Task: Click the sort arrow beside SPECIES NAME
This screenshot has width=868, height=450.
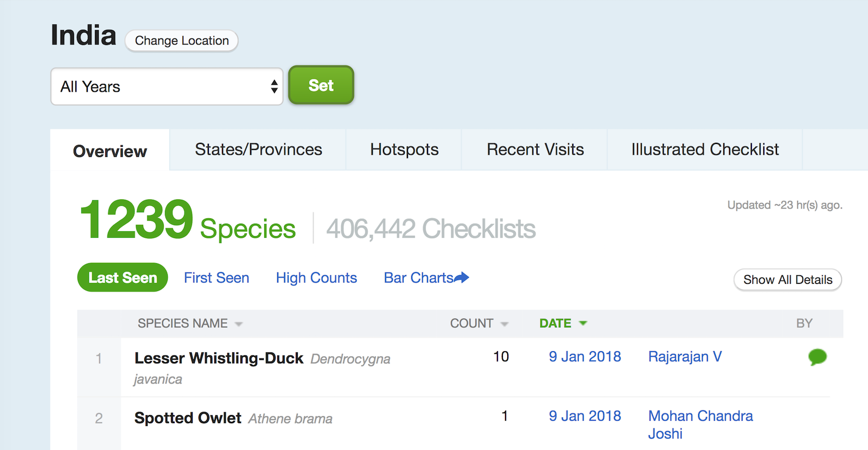Action: (239, 324)
